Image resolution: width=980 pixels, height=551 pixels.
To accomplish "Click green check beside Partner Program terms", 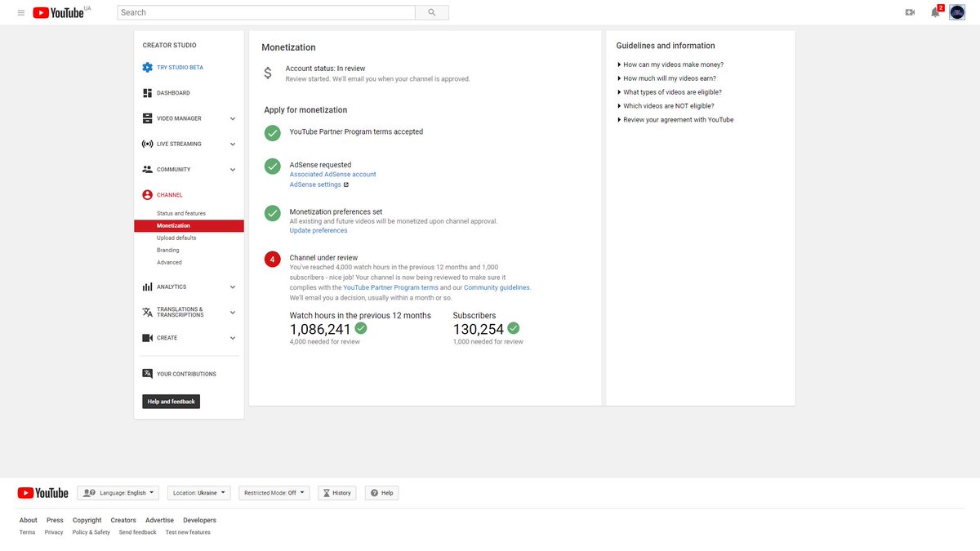I will (x=272, y=132).
